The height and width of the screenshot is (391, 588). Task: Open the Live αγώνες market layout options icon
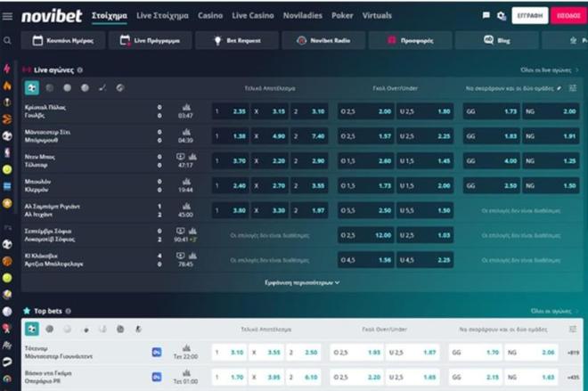573,88
